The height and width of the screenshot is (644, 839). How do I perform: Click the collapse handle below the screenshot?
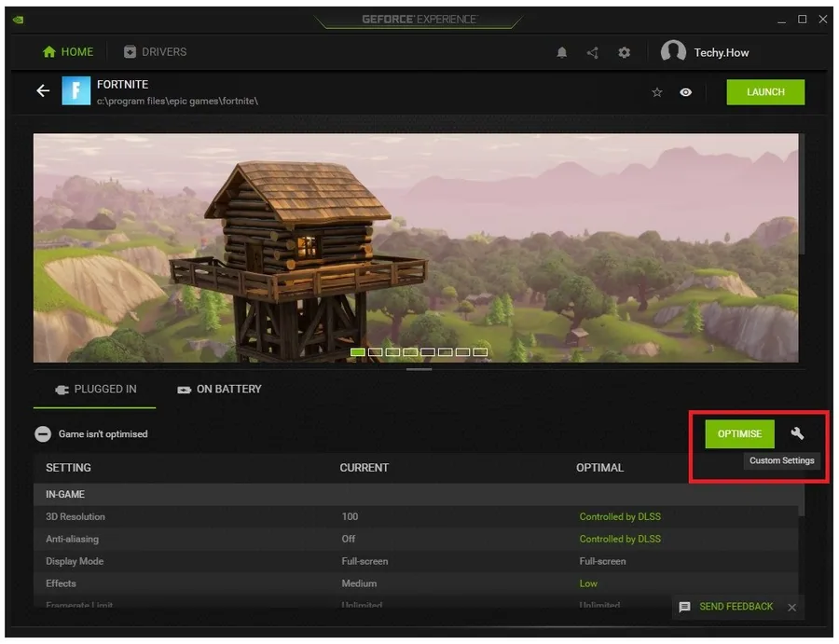[419, 369]
